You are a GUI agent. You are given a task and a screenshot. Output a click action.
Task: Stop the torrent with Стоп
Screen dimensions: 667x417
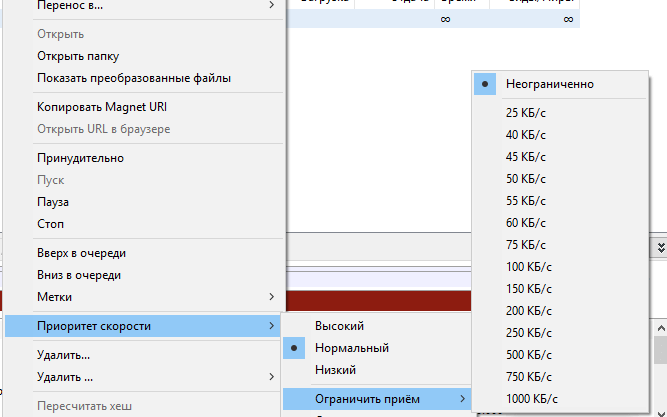pos(50,224)
